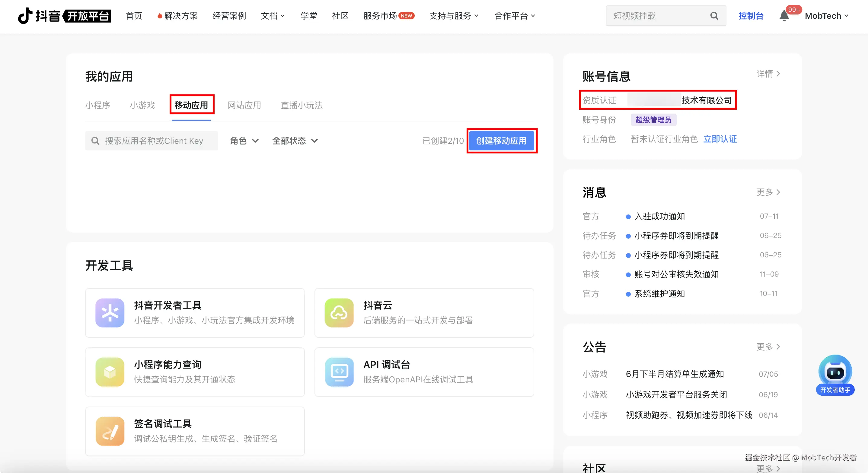Open the MobTech account dropdown
This screenshot has height=473, width=868.
826,16
